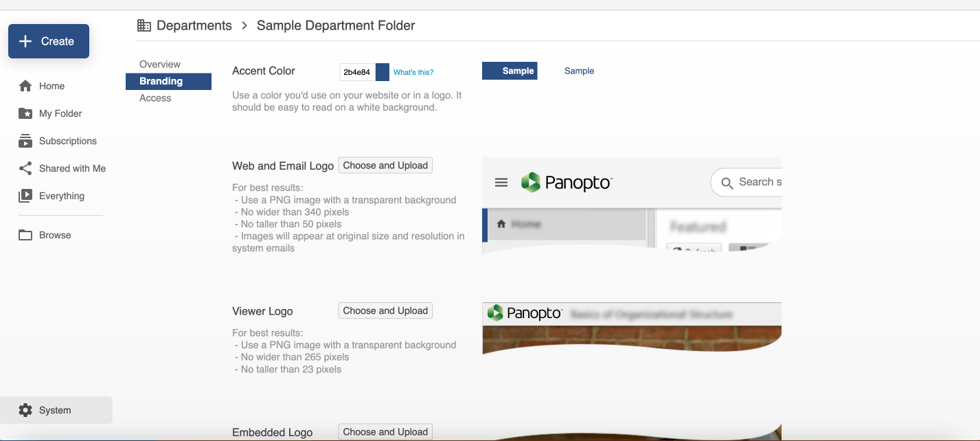Image resolution: width=980 pixels, height=441 pixels.
Task: Open the Subscriptions icon
Action: (25, 141)
